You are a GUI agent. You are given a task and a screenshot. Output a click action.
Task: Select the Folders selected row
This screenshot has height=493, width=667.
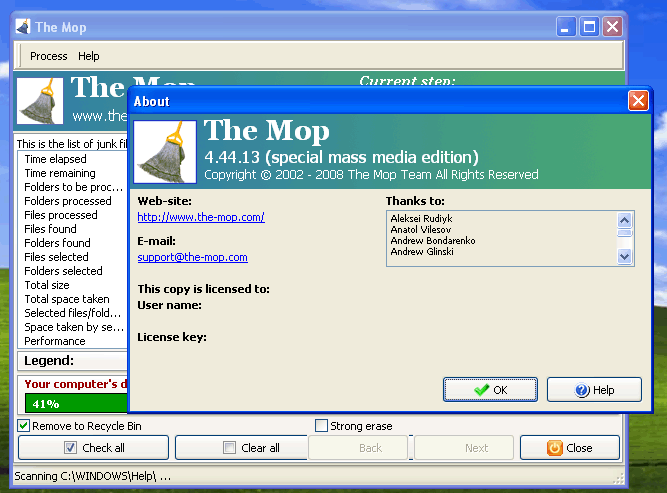click(x=73, y=271)
